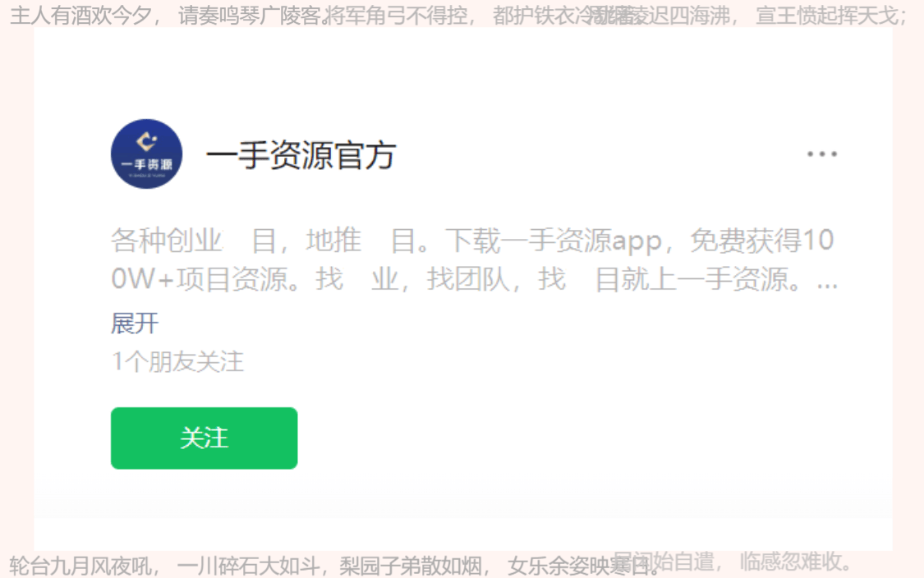Click the text 请奏鸣琴广陵客

pos(251,16)
